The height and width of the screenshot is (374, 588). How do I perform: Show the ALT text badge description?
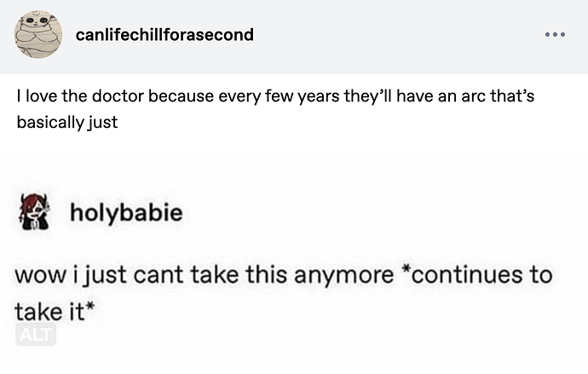pos(36,334)
